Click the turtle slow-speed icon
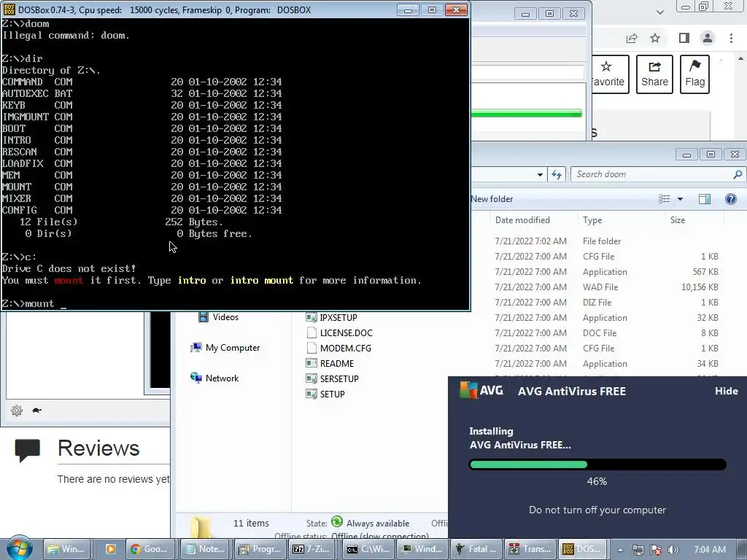This screenshot has width=747, height=560. pyautogui.click(x=36, y=410)
